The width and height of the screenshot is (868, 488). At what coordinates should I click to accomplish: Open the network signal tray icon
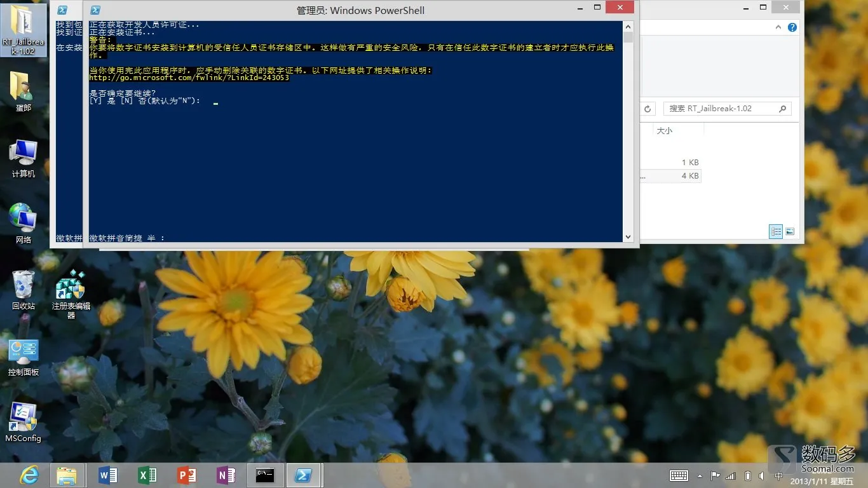731,475
